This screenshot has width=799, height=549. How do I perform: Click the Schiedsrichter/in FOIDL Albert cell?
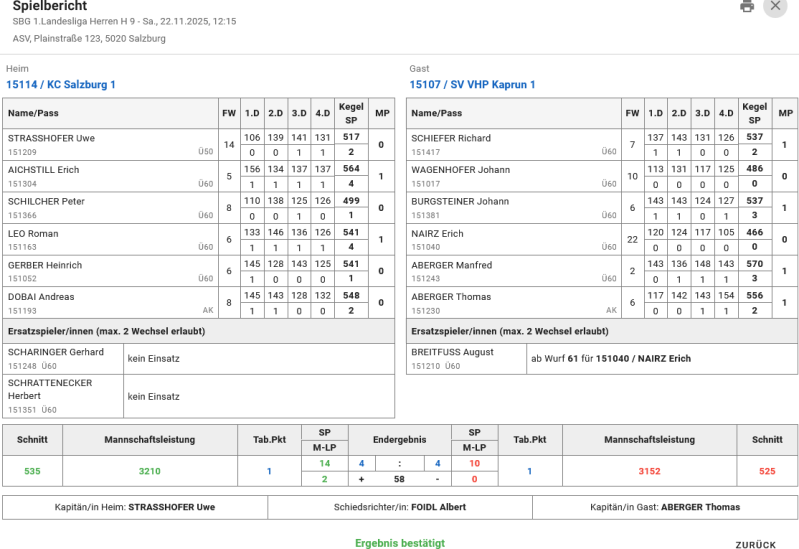click(400, 507)
